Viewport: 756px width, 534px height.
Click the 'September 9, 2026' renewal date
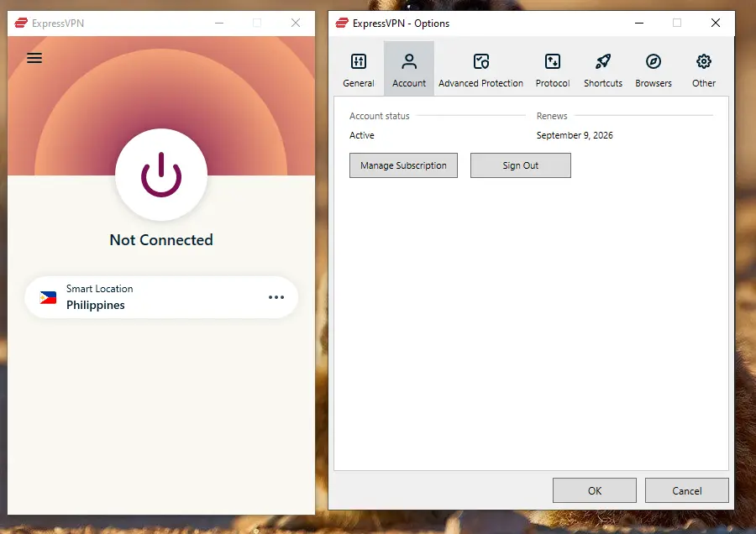point(575,135)
